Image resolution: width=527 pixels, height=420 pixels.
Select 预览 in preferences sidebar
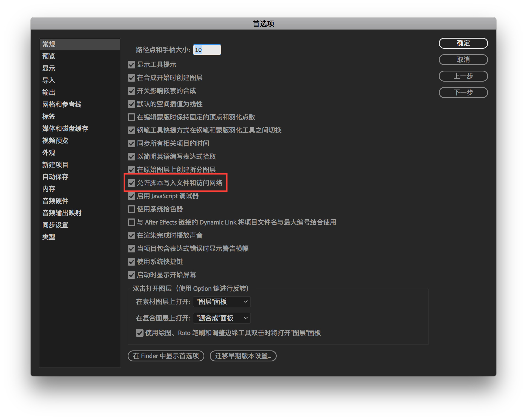tap(49, 56)
